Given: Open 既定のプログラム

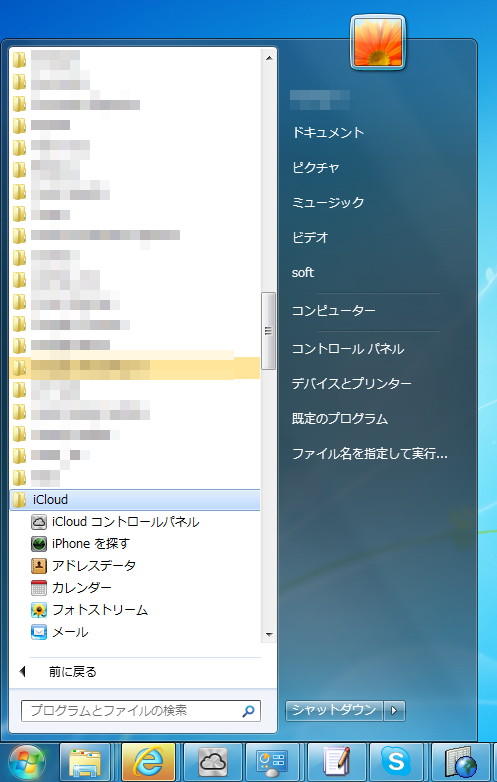Looking at the screenshot, I should point(340,418).
